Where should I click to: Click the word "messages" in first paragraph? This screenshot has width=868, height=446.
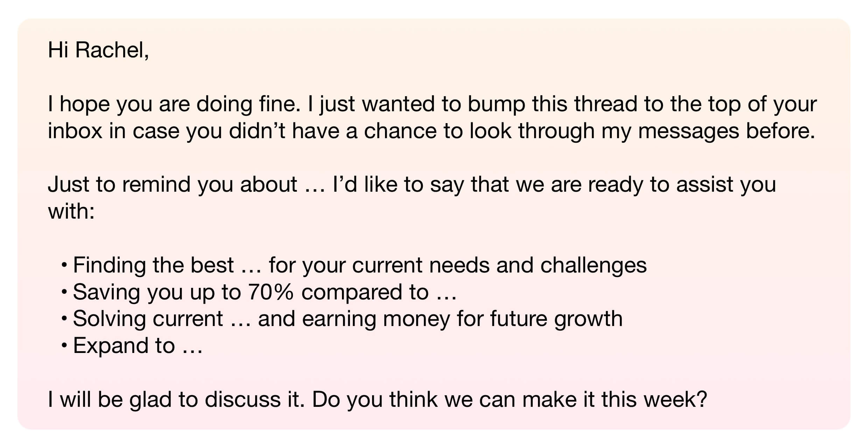click(688, 132)
